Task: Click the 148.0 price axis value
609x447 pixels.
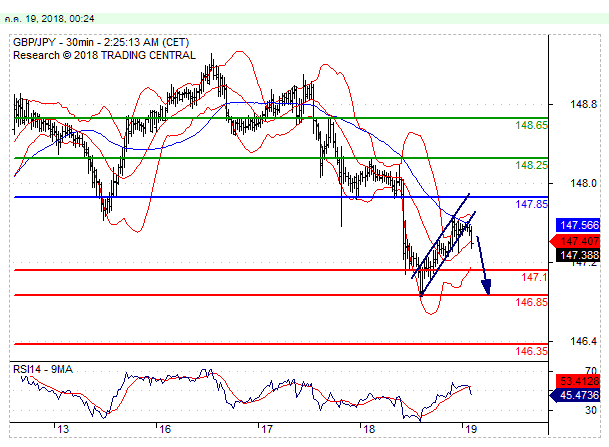Action: 583,183
